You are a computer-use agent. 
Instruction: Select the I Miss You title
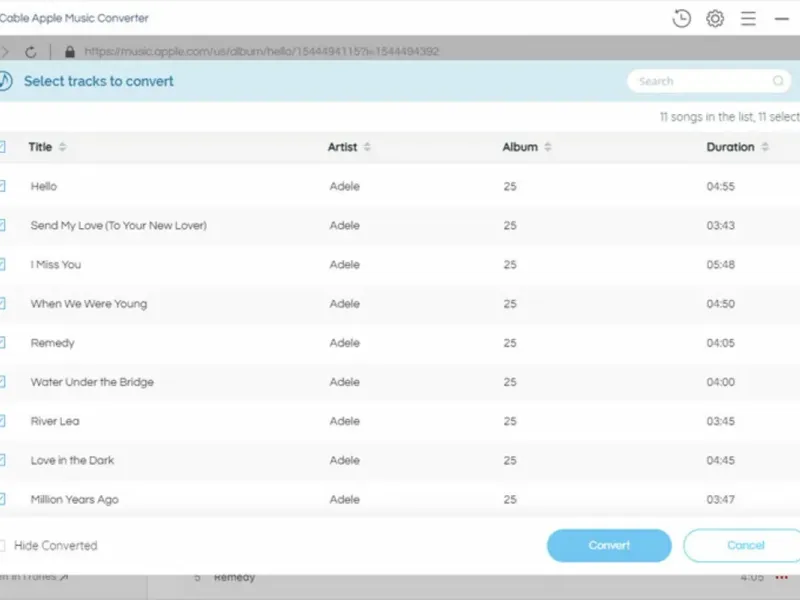(56, 264)
